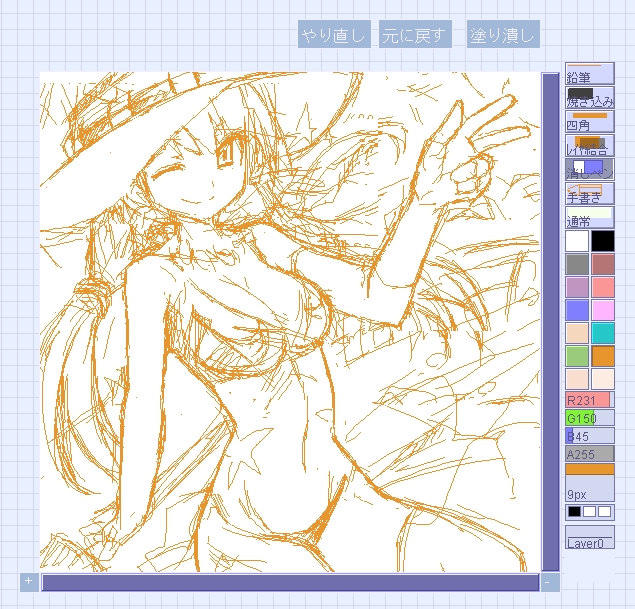This screenshot has height=609, width=635.
Task: Select the Layer0 layer entry
Action: point(590,537)
